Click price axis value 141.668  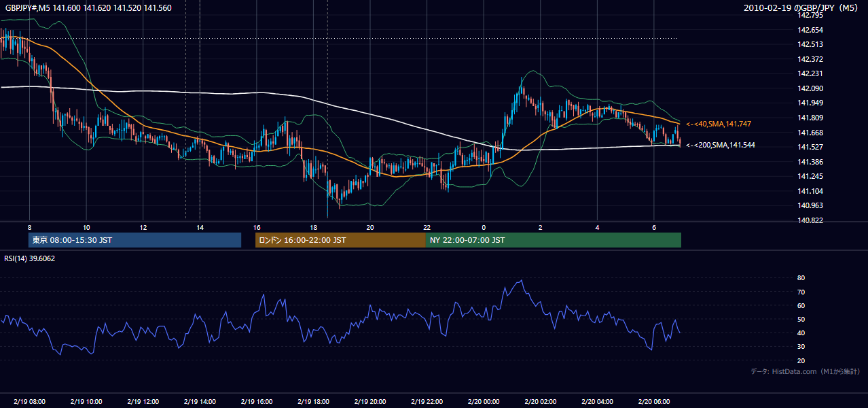(810, 133)
